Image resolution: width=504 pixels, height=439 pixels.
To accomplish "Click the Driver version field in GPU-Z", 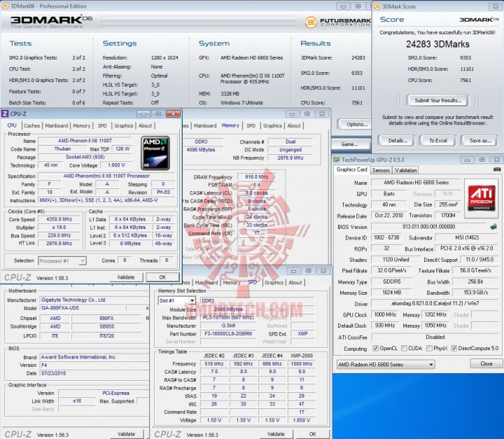I will 435,303.
